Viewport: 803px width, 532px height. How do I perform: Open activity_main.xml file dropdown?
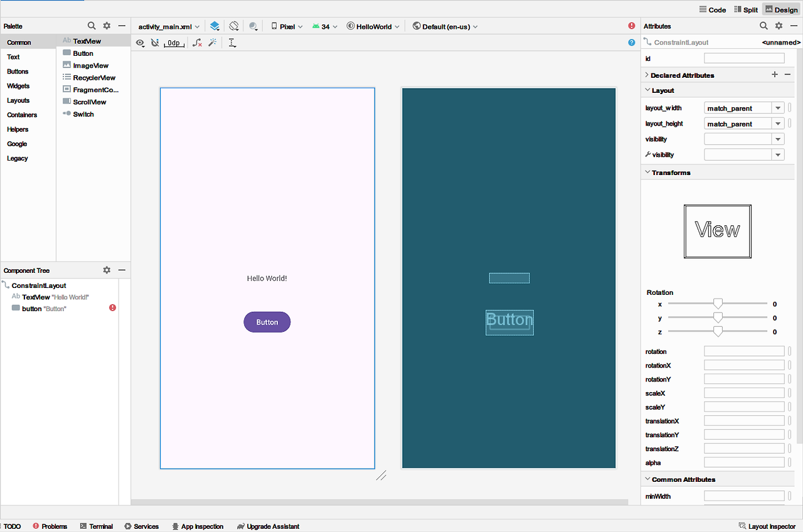169,26
